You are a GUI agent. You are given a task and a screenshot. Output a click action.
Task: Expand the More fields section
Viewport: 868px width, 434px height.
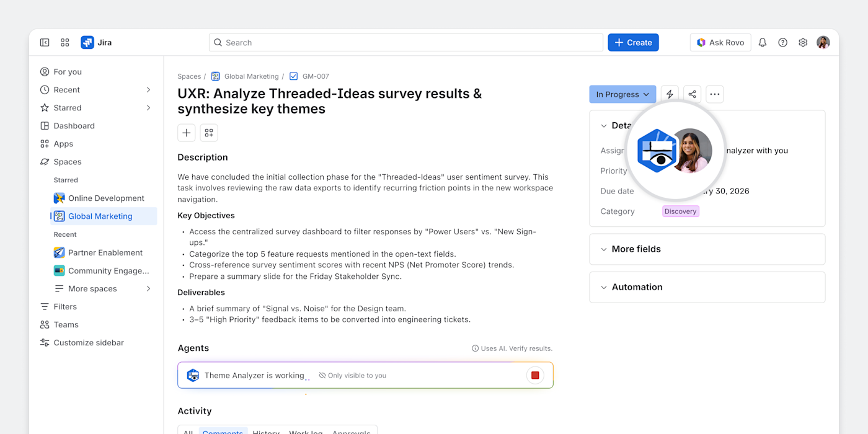636,249
